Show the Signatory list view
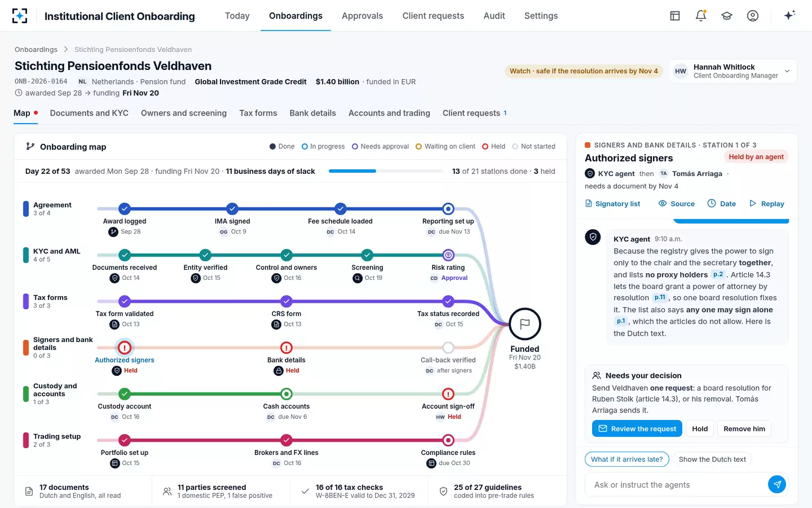The width and height of the screenshot is (812, 508). point(612,204)
